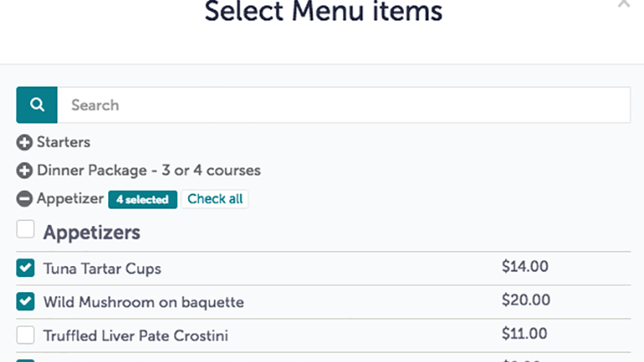This screenshot has height=362, width=644.
Task: Expand Dinner Package via plus icon
Action: click(x=24, y=171)
